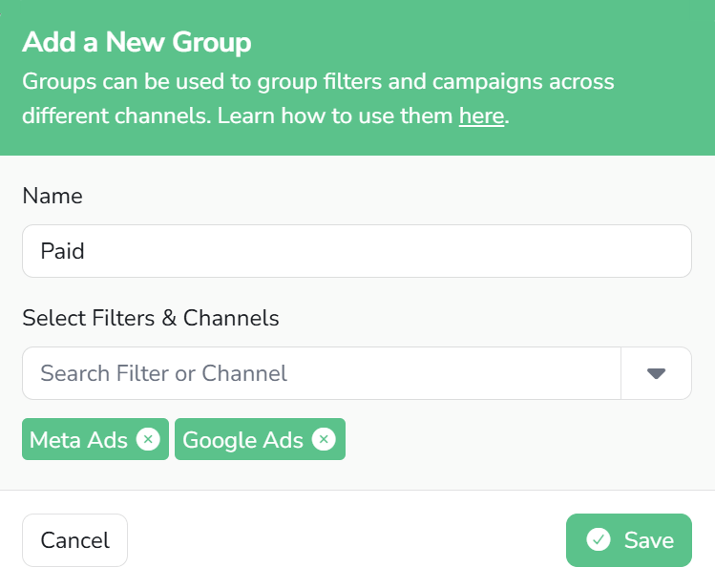Remove the Google Ads tag
This screenshot has width=715, height=588.
(x=324, y=439)
